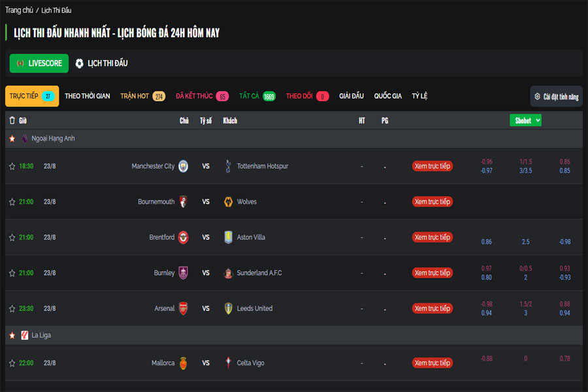Click the Aston Villa team crest
The height and width of the screenshot is (392, 588).
click(228, 237)
